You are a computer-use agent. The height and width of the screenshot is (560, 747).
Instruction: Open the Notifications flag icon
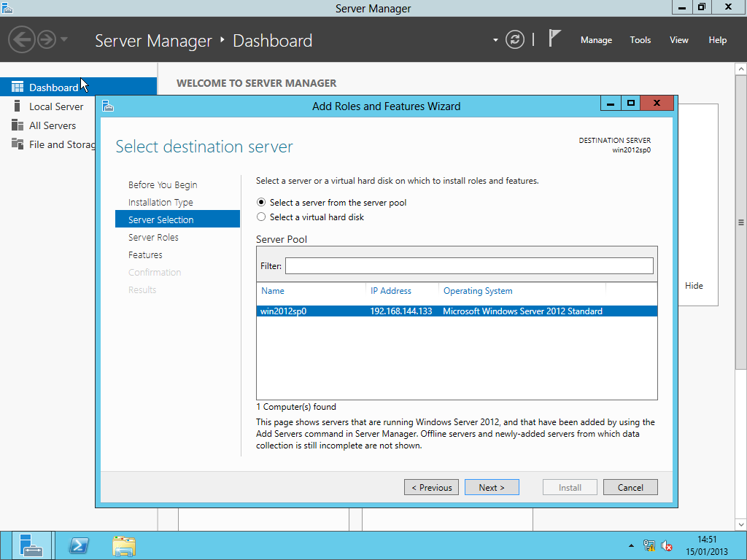point(555,39)
